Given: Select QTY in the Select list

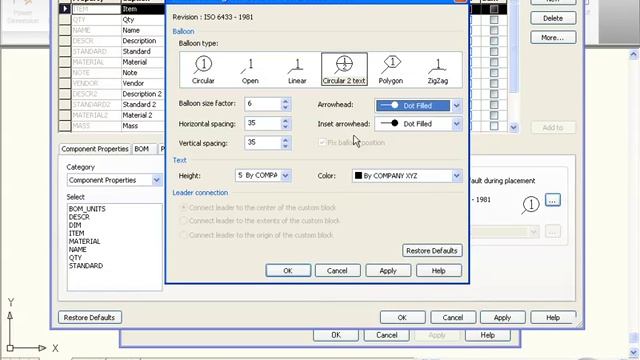Looking at the screenshot, I should click(76, 258).
